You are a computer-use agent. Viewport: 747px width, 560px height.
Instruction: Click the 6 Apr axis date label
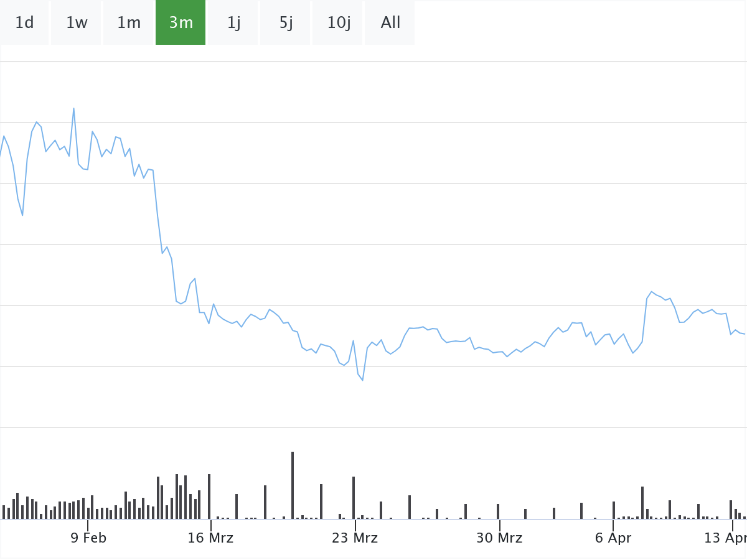[x=613, y=538]
